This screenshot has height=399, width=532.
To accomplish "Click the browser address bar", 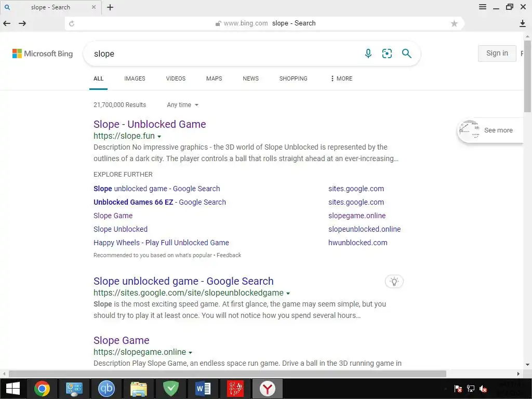I will 264,23.
